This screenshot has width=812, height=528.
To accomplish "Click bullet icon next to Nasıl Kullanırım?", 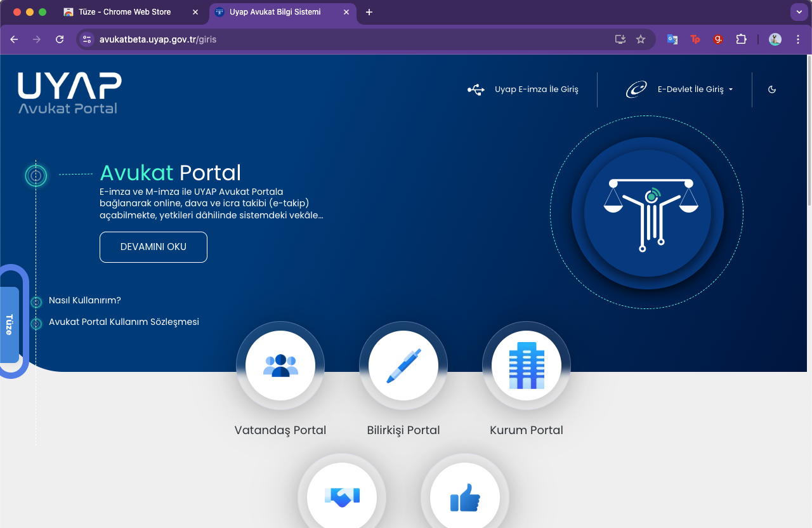I will pyautogui.click(x=36, y=302).
